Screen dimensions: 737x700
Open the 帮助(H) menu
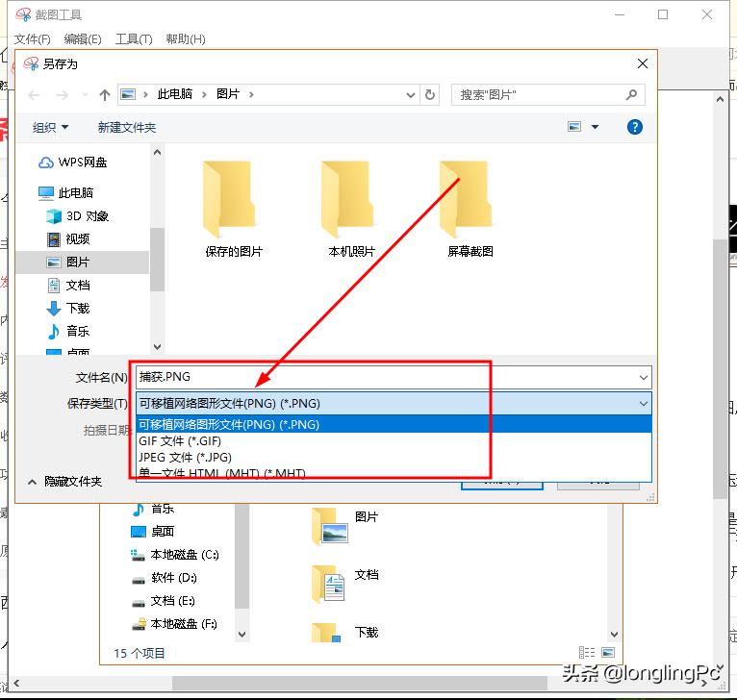pyautogui.click(x=186, y=39)
